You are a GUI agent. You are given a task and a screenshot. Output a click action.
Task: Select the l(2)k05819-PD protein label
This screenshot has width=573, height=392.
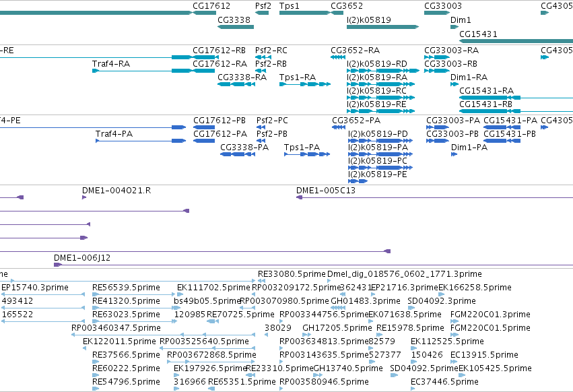[x=378, y=134]
